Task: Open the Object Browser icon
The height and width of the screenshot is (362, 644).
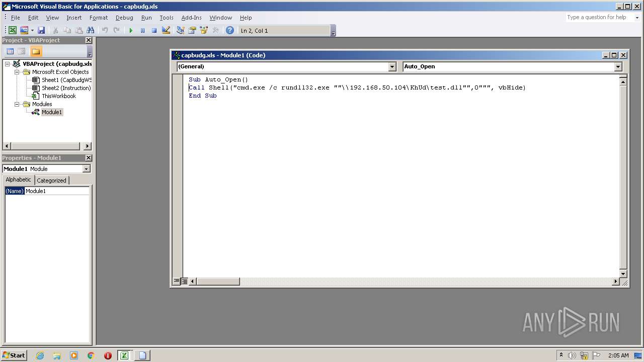Action: pyautogui.click(x=204, y=31)
